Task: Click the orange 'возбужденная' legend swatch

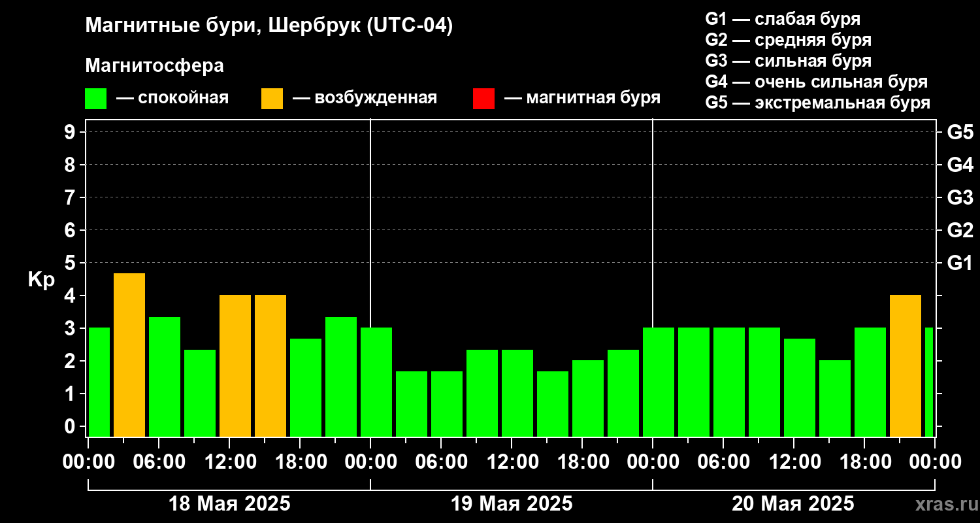Action: coord(272,99)
